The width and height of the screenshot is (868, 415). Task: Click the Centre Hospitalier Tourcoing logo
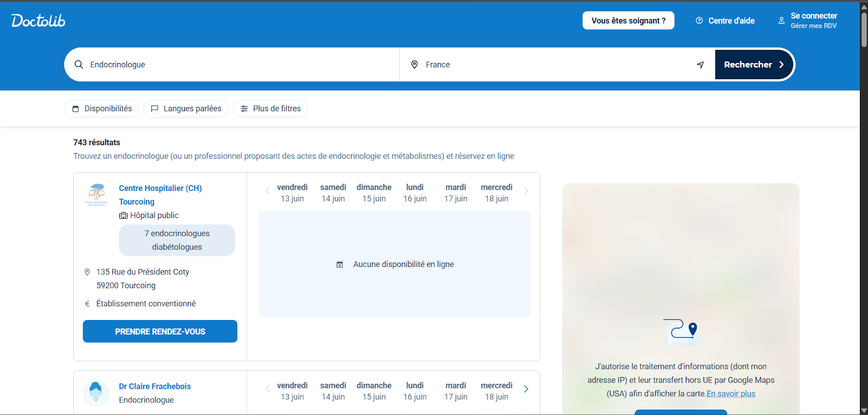click(97, 195)
